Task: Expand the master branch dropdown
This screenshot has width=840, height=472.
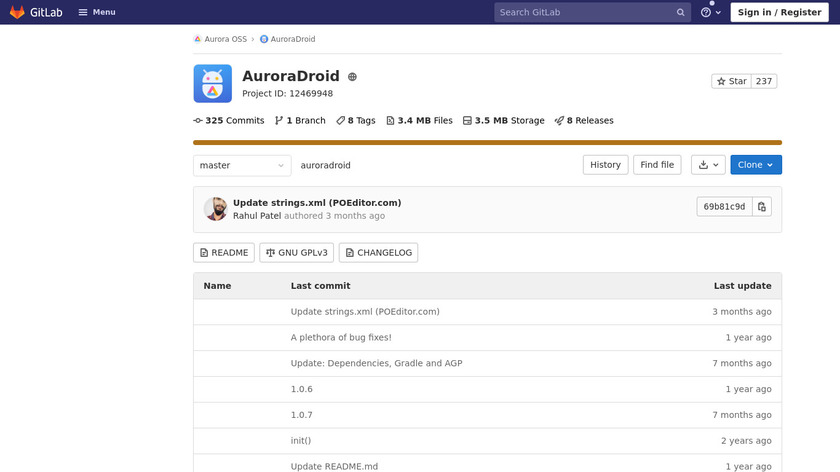Action: pos(242,166)
